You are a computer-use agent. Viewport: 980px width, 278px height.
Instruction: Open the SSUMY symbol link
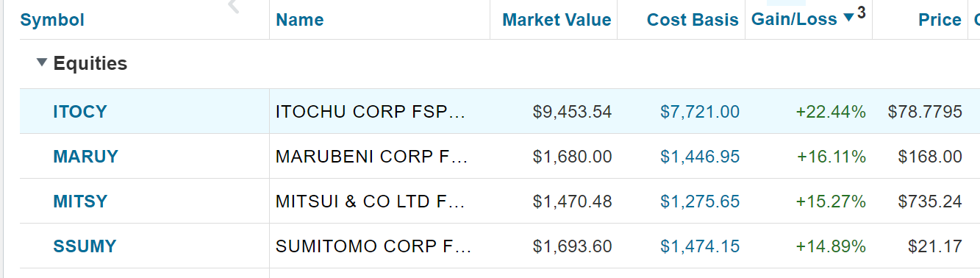click(85, 246)
